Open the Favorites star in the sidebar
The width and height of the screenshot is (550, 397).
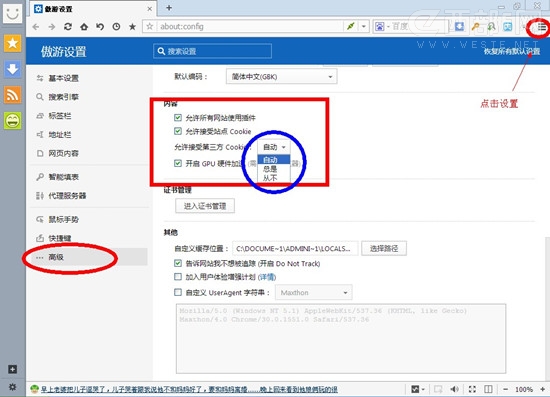tap(13, 43)
